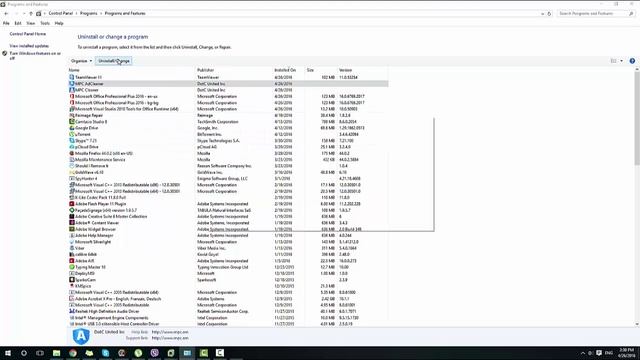
Task: Click the vertical scrollbar thumb
Action: (x=637, y=118)
